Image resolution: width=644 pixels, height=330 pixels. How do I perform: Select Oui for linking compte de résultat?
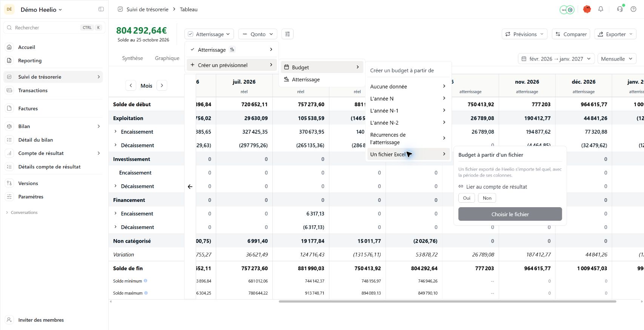point(467,198)
